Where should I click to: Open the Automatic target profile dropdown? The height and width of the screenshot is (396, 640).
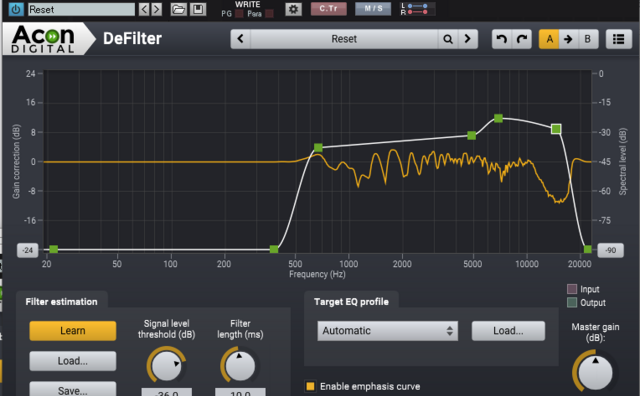388,331
